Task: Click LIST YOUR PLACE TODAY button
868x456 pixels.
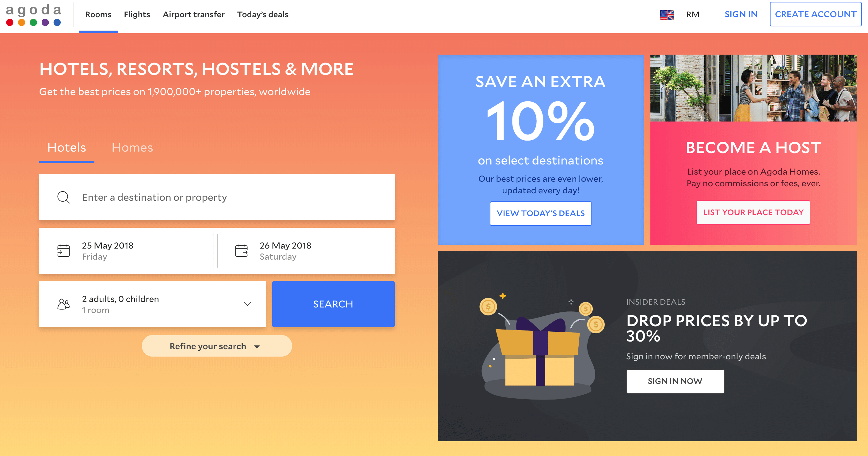Action: pyautogui.click(x=753, y=212)
